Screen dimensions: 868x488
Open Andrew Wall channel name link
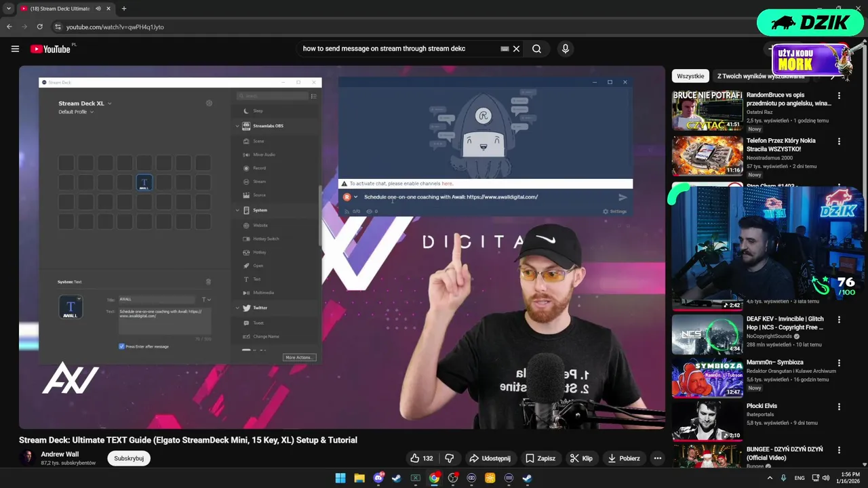(x=60, y=454)
